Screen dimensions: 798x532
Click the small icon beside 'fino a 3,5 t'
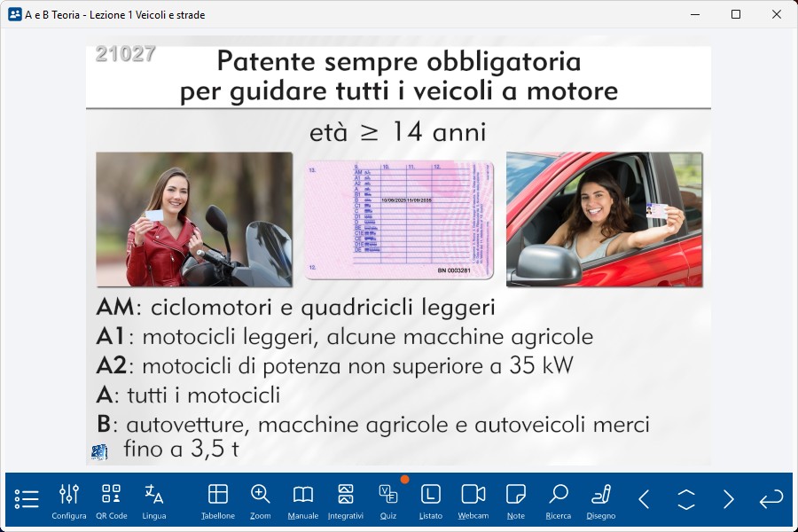(x=99, y=452)
